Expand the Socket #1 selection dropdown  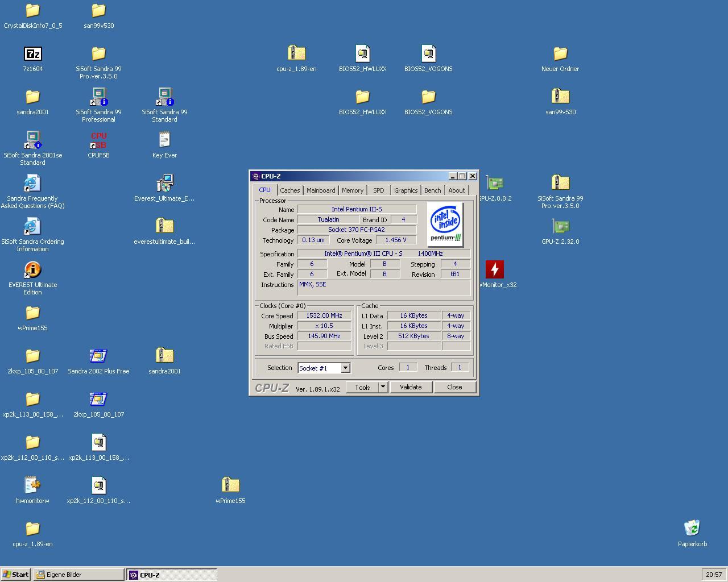pos(345,368)
